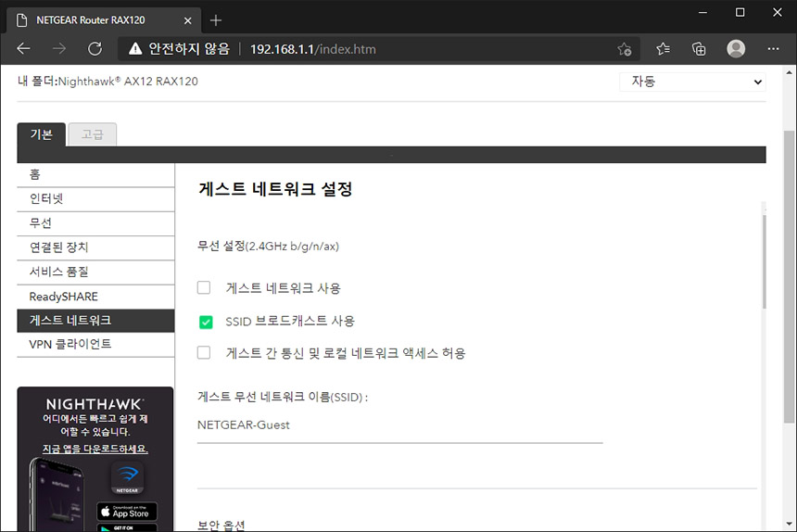This screenshot has width=797, height=532.
Task: Open the 무선 menu item
Action: tap(95, 223)
